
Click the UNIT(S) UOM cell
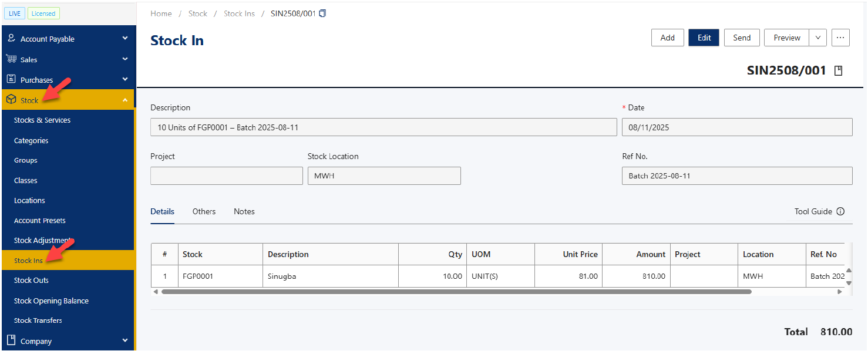pyautogui.click(x=501, y=276)
